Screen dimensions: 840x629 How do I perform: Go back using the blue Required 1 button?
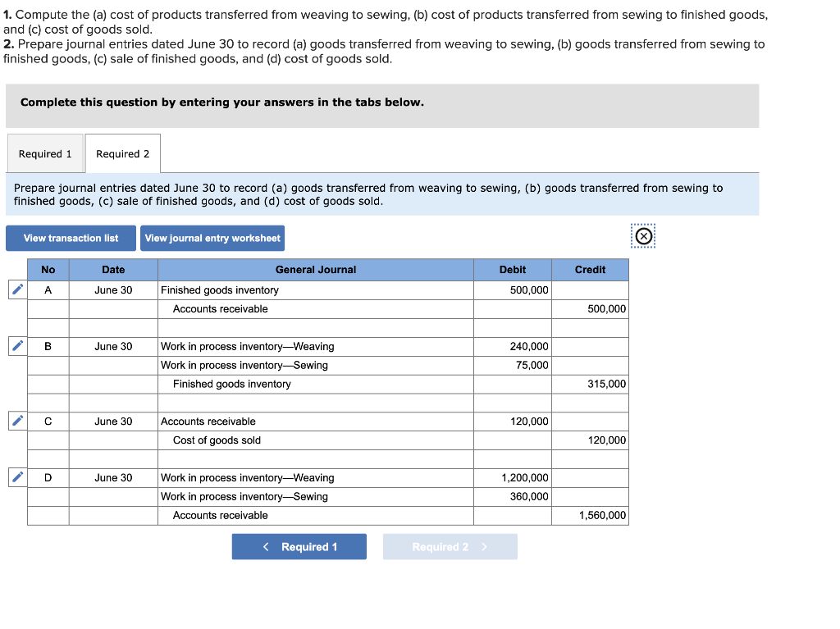coord(299,547)
